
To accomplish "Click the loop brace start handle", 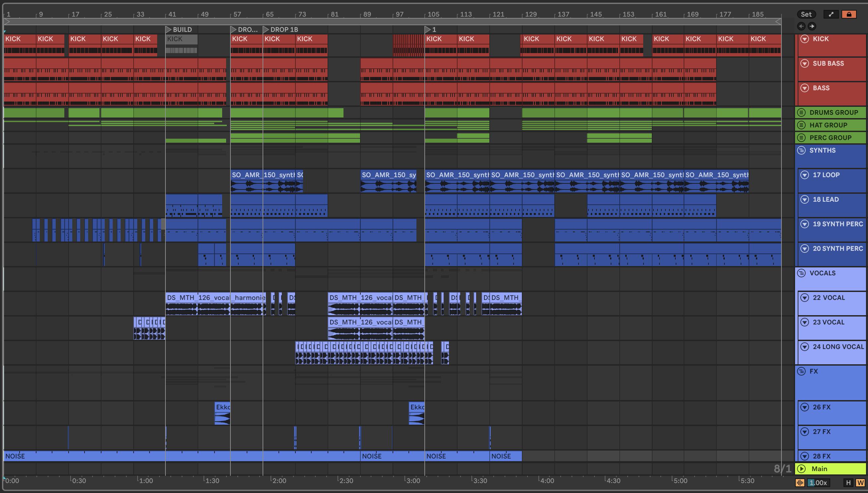I will pos(6,22).
